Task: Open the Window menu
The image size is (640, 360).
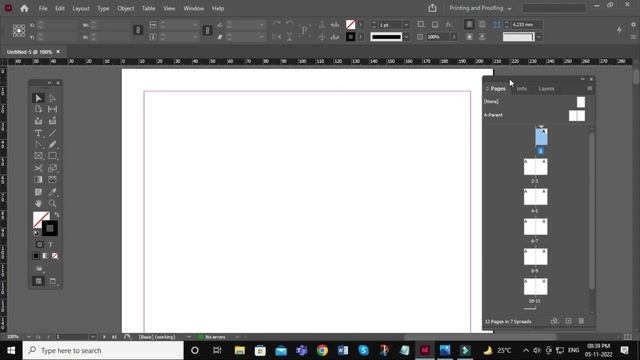Action: (194, 8)
